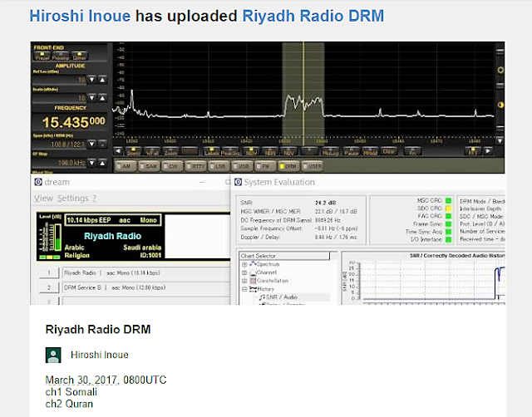The image size is (532, 417).
Task: Open the Settings menu in dream
Action: point(73,199)
